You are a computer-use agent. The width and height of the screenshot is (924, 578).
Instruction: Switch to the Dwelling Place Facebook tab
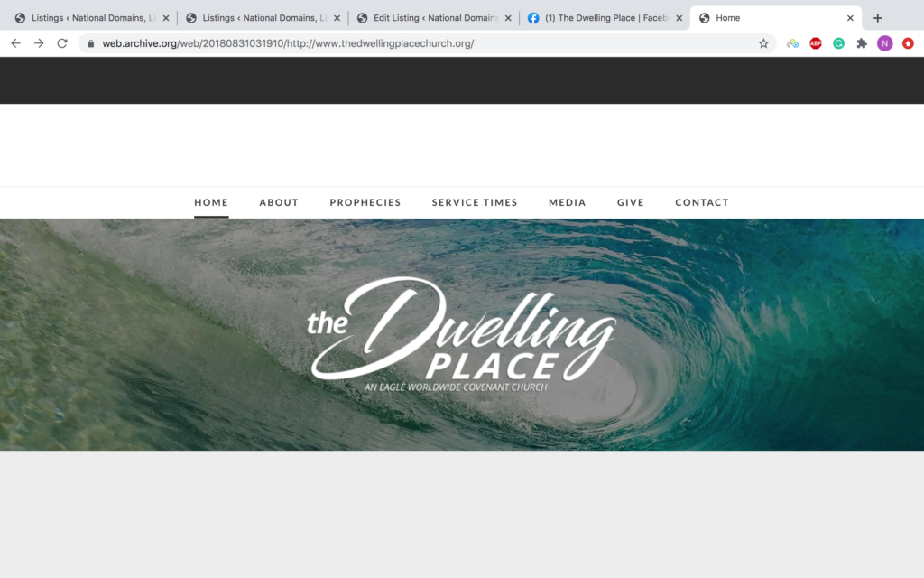pos(605,18)
